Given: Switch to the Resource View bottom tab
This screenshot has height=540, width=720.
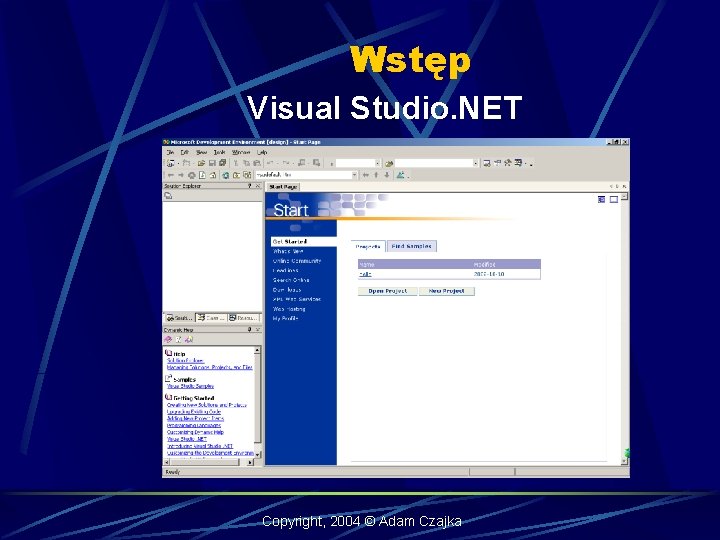Looking at the screenshot, I should [244, 318].
